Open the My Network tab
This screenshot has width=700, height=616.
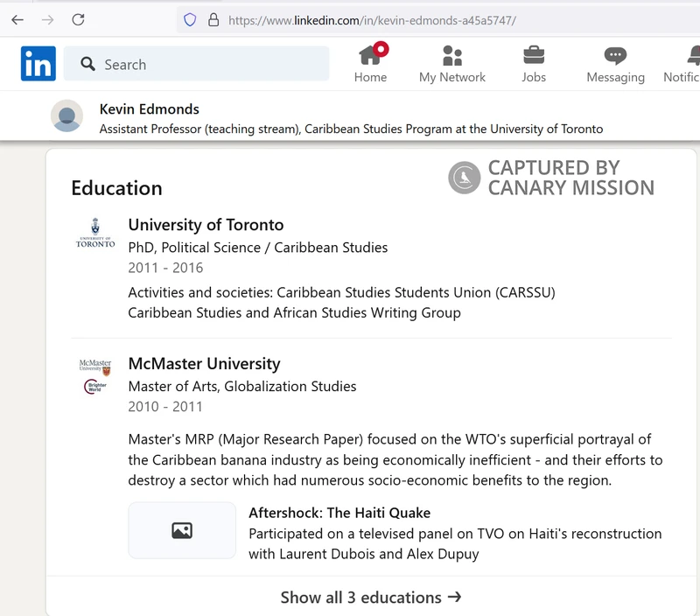click(x=451, y=64)
